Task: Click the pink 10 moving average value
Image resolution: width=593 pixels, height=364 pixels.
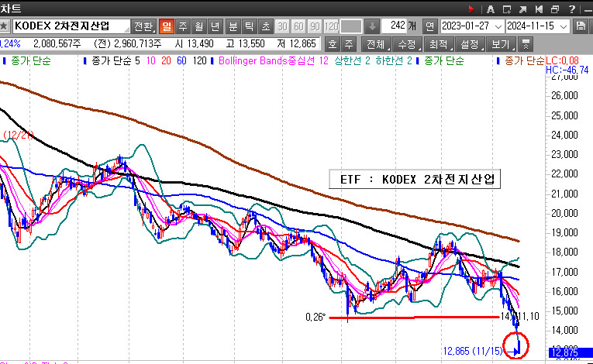Action: [x=151, y=61]
